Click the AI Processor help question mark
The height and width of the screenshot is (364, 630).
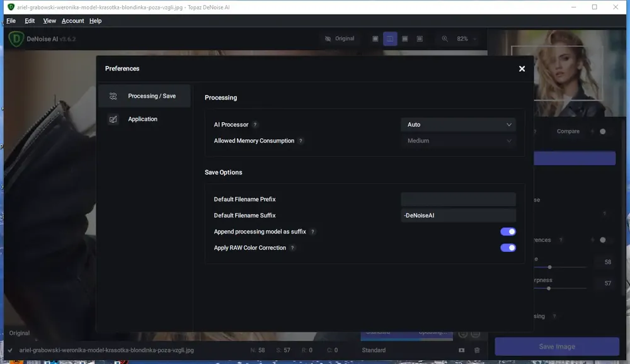[255, 125]
